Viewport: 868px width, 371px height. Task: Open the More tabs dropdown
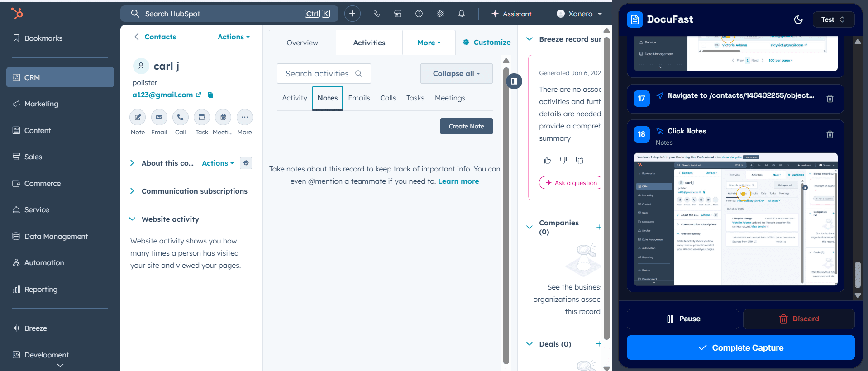429,43
